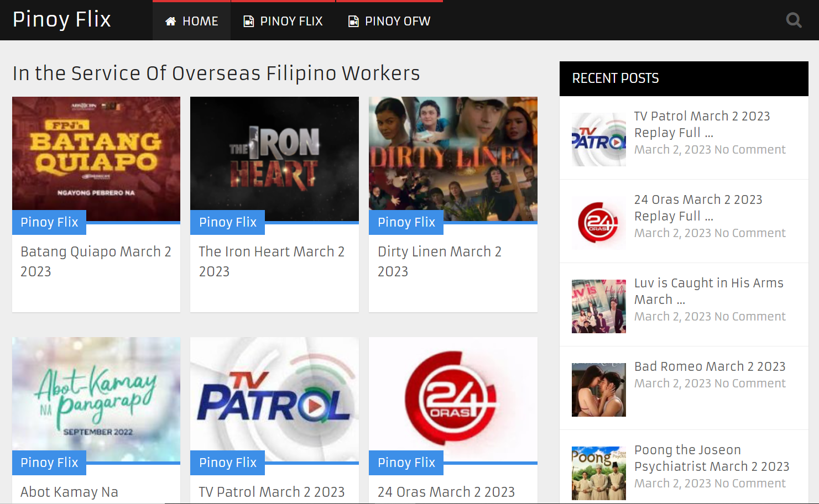Open Luv is Caught in His Arms post

click(708, 291)
